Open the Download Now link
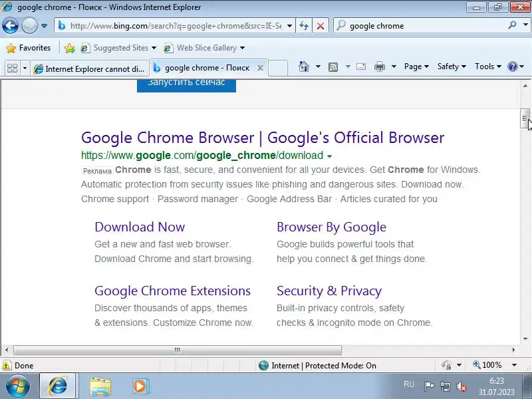Image resolution: width=532 pixels, height=399 pixels. (x=140, y=227)
